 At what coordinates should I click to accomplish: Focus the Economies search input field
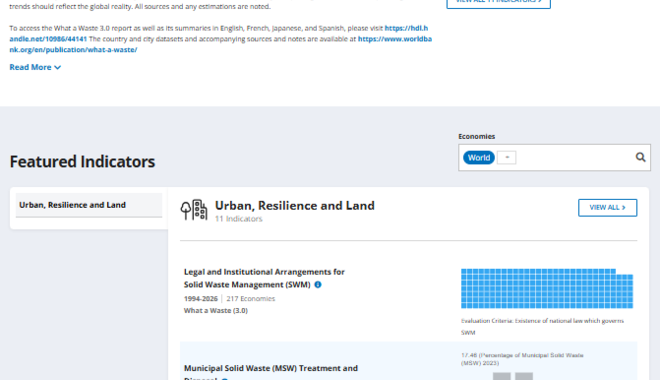click(554, 157)
